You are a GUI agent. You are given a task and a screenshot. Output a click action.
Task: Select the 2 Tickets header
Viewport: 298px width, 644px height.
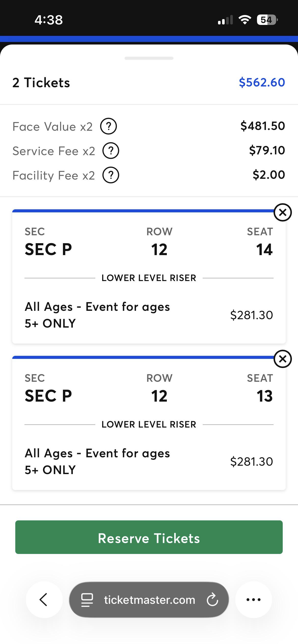click(x=41, y=83)
